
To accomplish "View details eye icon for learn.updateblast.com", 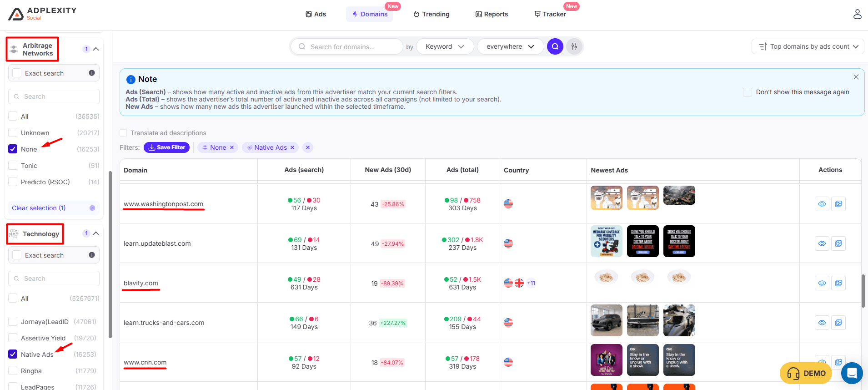I will 822,243.
